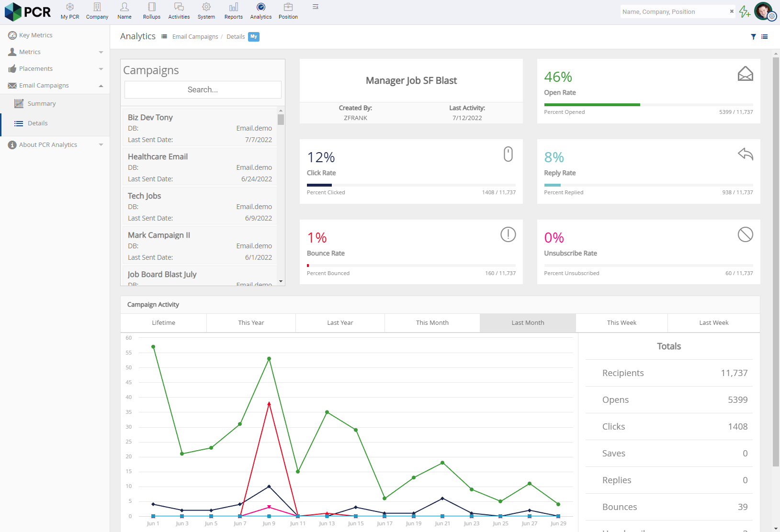Select the Last Month tab
The width and height of the screenshot is (780, 532).
(x=528, y=323)
